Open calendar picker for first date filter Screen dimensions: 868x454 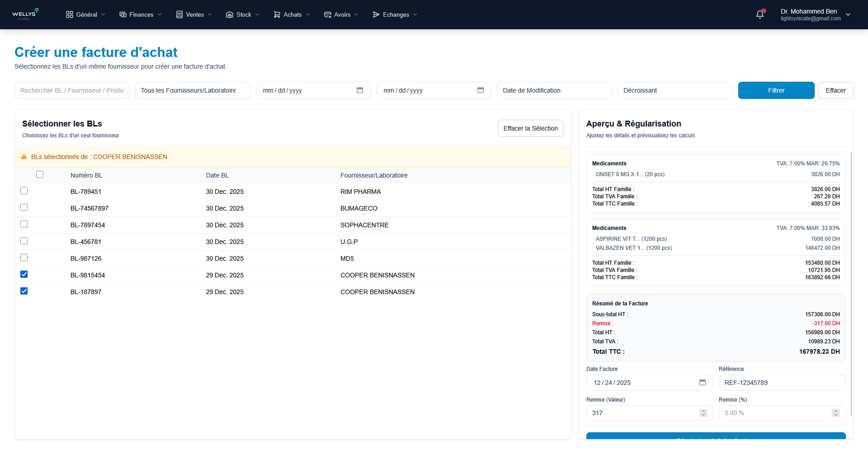pos(359,90)
